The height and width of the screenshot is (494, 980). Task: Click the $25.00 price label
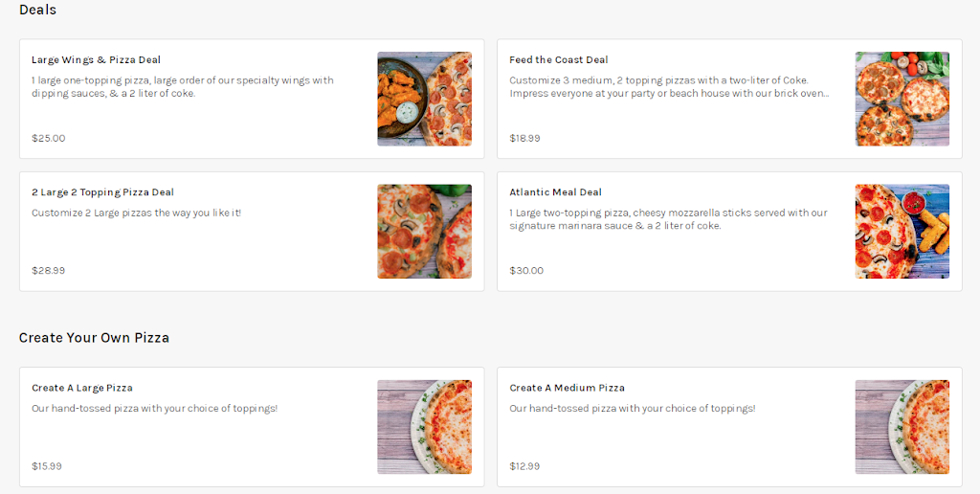pyautogui.click(x=48, y=138)
